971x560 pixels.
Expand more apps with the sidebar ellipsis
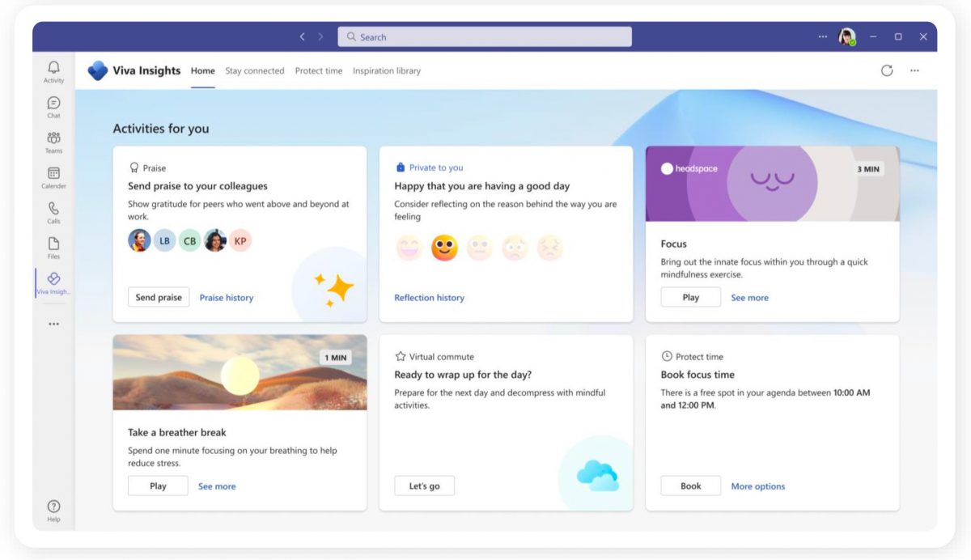tap(53, 323)
